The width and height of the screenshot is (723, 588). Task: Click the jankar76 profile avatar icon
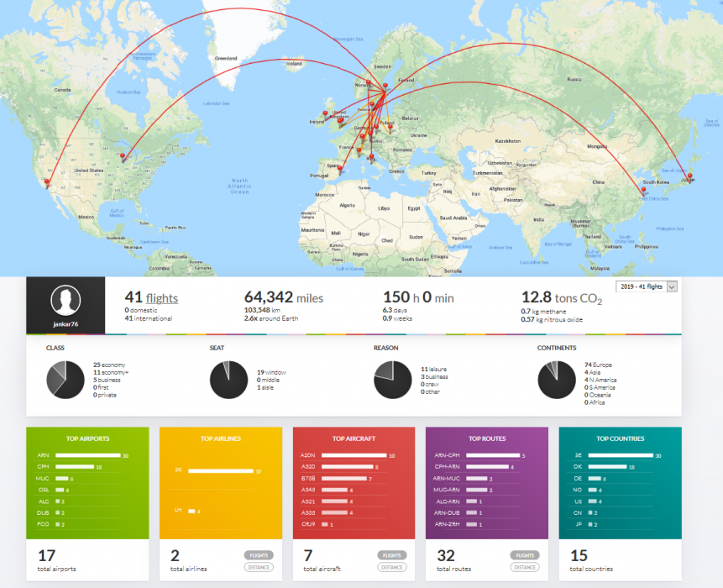click(x=65, y=300)
